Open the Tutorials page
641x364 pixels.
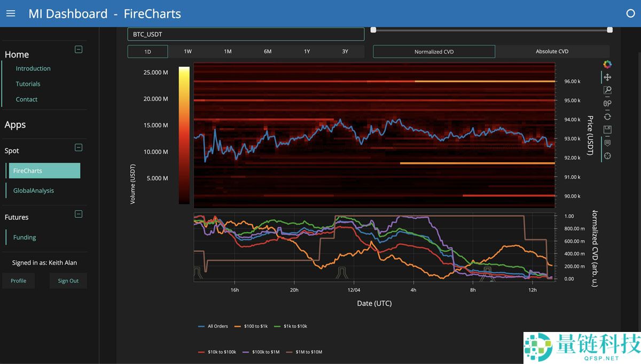coord(28,84)
